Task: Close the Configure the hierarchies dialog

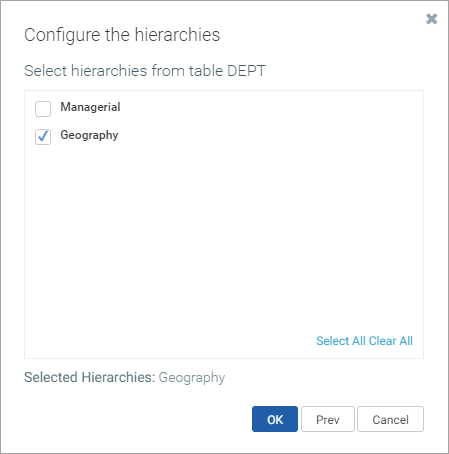Action: click(x=431, y=19)
